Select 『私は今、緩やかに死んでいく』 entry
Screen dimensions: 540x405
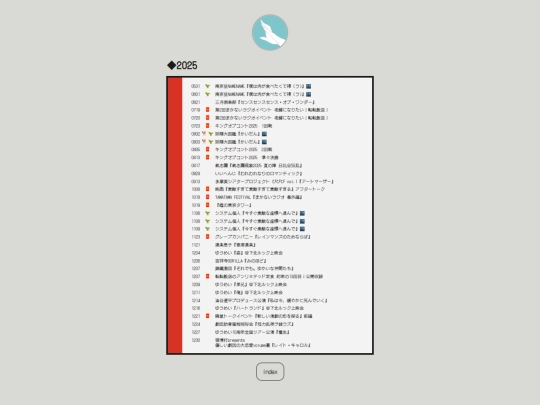pos(271,300)
